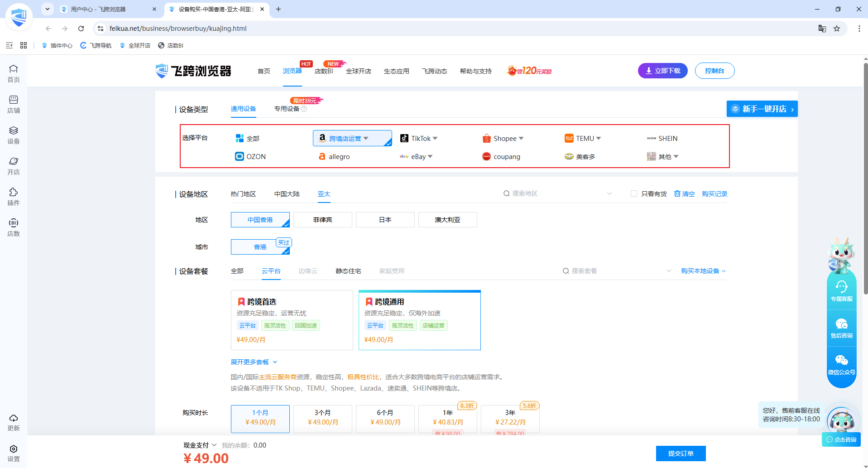This screenshot has width=868, height=468.
Task: Click the 提交订单 submit order button
Action: (681, 454)
